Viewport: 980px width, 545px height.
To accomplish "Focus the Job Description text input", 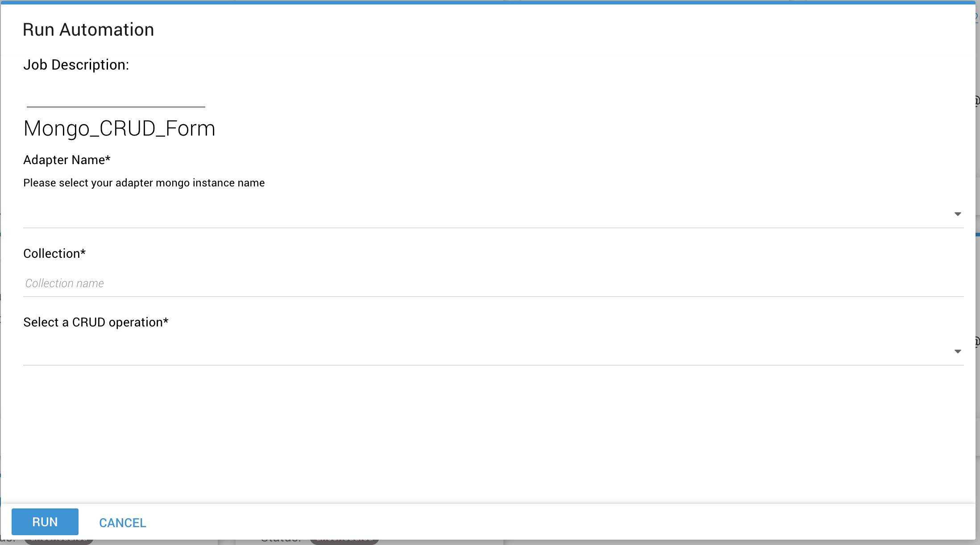I will click(x=116, y=97).
